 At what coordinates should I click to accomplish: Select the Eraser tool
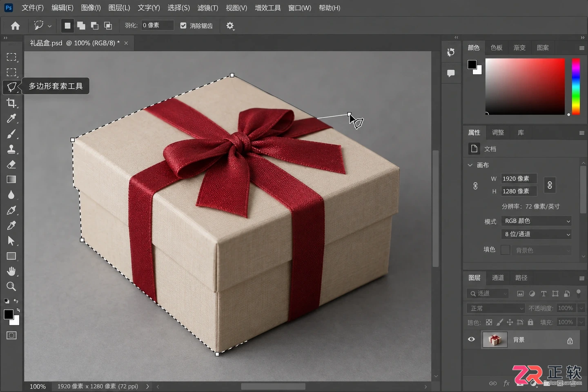pyautogui.click(x=11, y=165)
